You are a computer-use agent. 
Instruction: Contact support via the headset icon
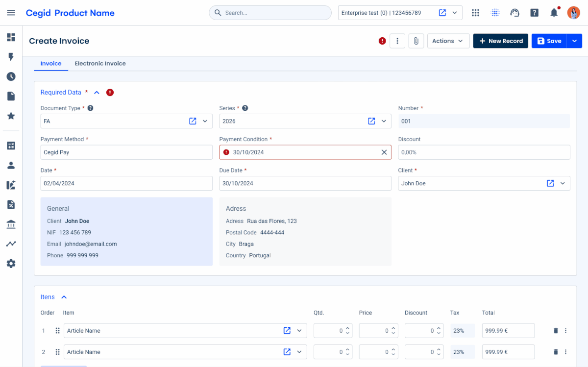(x=514, y=12)
